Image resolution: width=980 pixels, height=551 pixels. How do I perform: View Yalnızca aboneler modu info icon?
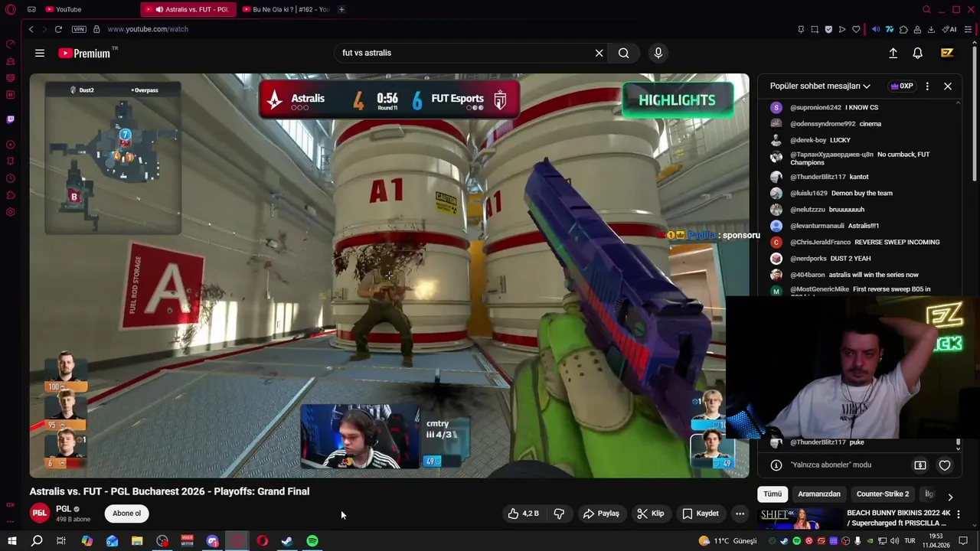(776, 465)
